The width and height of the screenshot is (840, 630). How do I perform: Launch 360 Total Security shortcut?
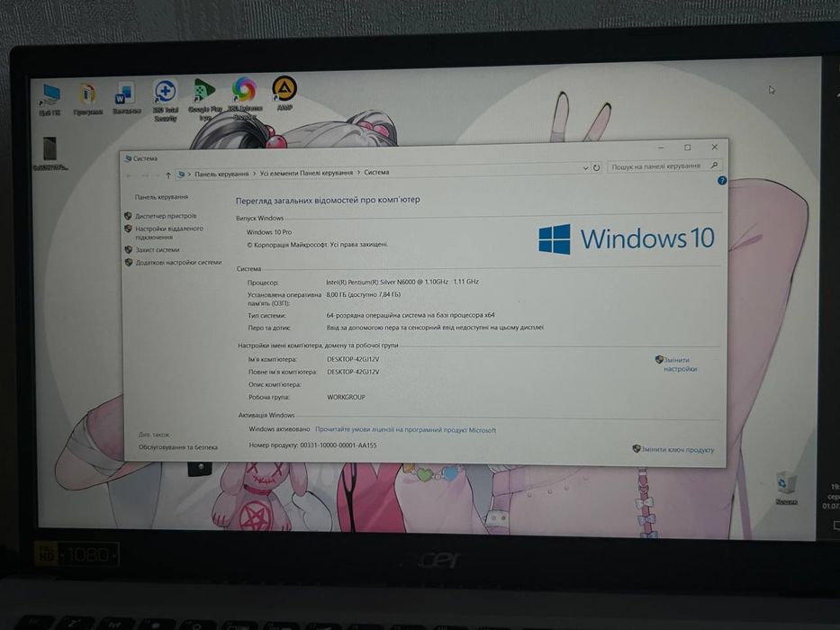[166, 100]
